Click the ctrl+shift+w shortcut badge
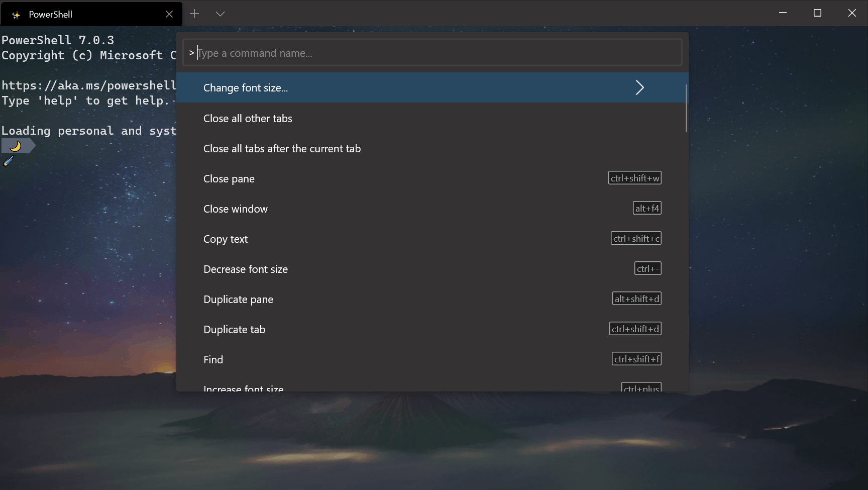The height and width of the screenshot is (490, 868). [x=635, y=177]
